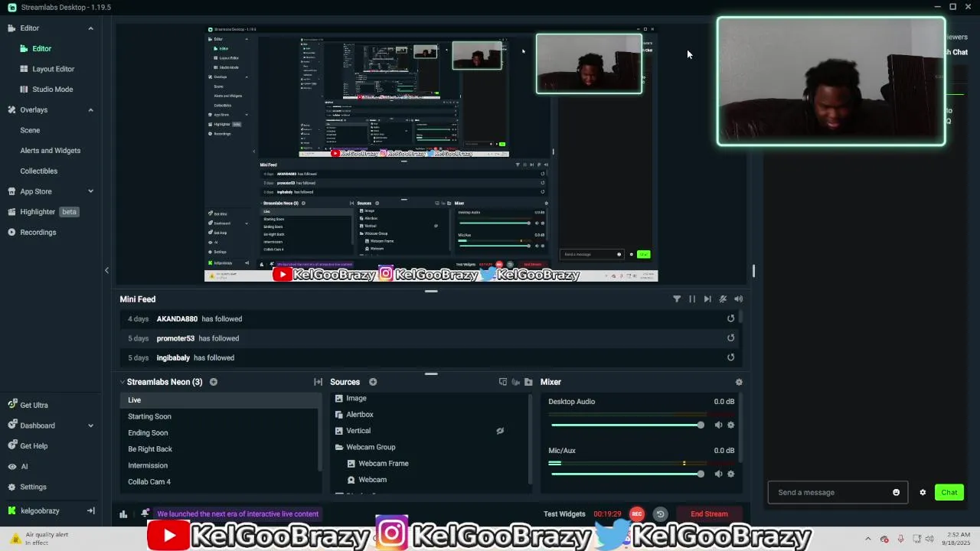The height and width of the screenshot is (551, 980).
Task: Add a new scene with plus icon
Action: pos(214,382)
